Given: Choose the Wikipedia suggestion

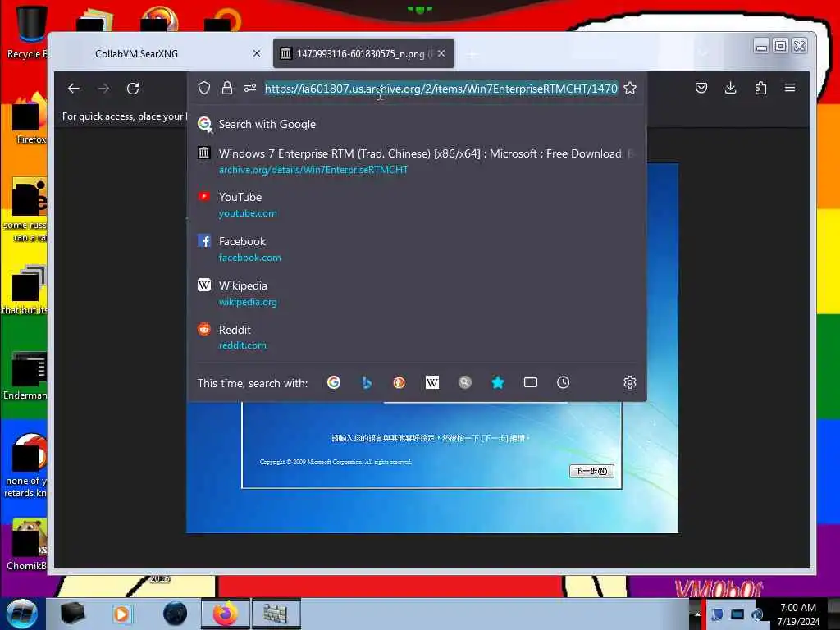Looking at the screenshot, I should point(417,293).
